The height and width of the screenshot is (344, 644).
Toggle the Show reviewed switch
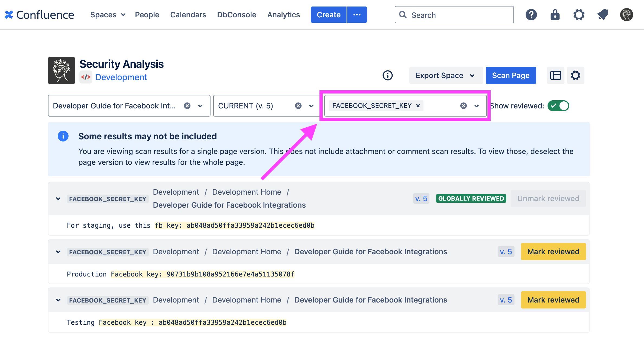click(x=558, y=106)
